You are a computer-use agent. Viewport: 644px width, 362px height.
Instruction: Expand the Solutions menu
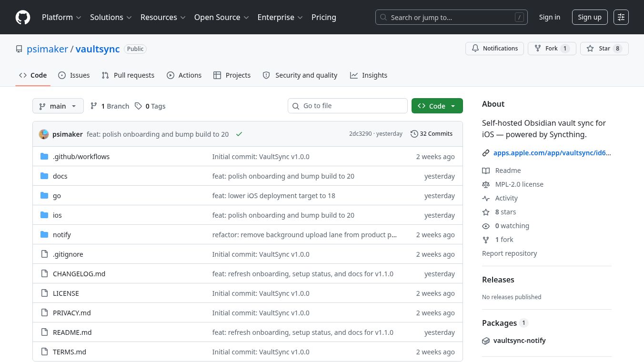(111, 17)
